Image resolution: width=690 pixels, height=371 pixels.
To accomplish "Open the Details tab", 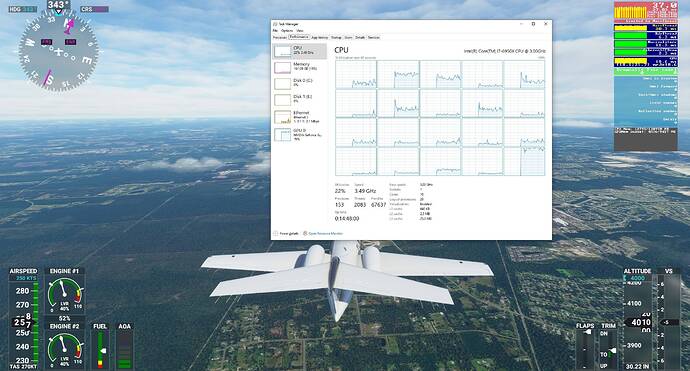I will coord(360,37).
